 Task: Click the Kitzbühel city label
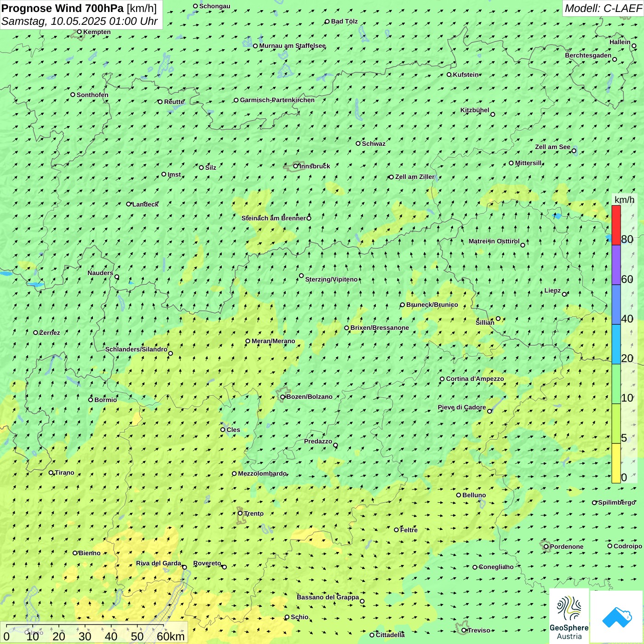pyautogui.click(x=475, y=110)
